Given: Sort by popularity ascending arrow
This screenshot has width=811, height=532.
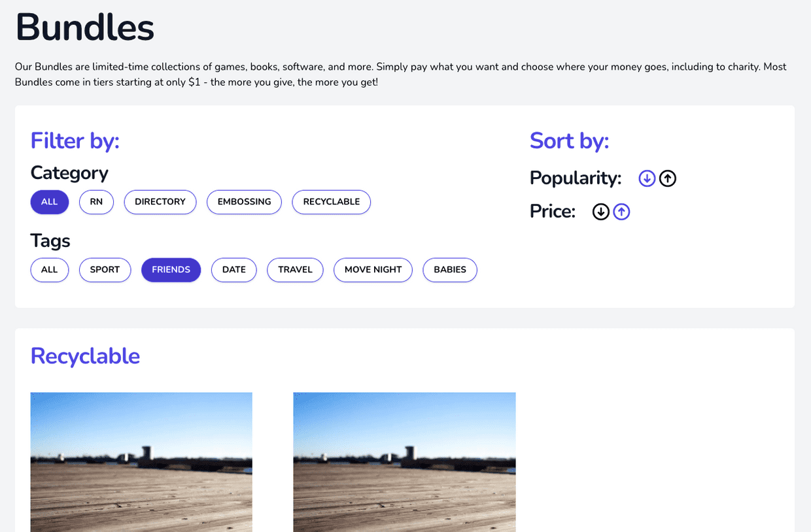Looking at the screenshot, I should [668, 178].
